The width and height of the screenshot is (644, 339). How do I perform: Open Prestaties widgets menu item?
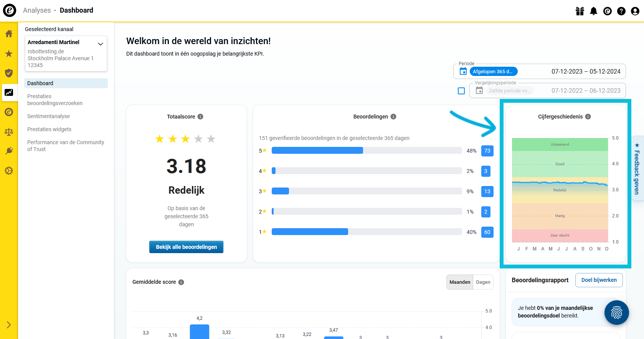pyautogui.click(x=50, y=129)
